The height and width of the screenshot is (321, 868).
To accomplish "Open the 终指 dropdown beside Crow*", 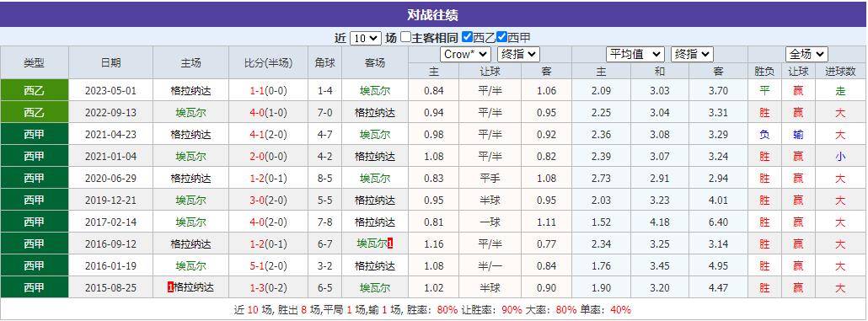I will (x=518, y=54).
